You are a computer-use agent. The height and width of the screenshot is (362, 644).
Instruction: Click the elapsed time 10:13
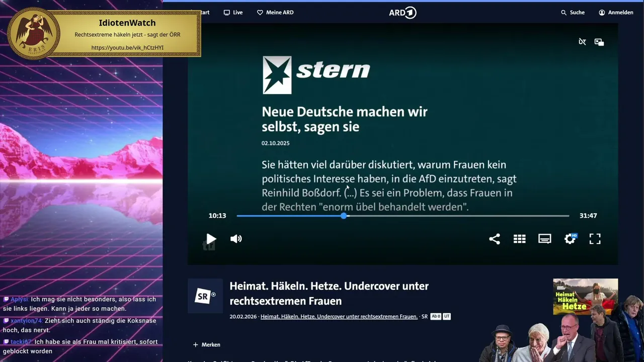point(217,216)
